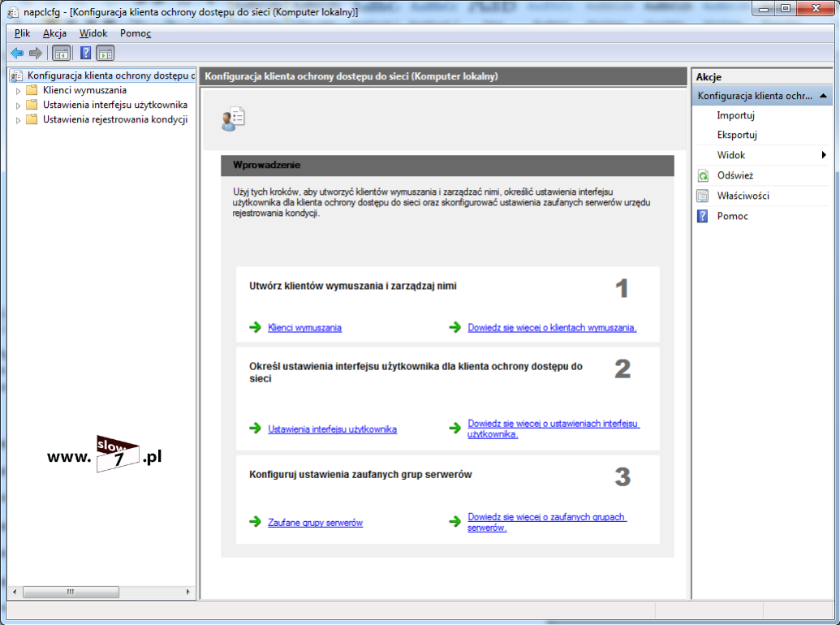
Task: Open the Zaufane grupy serwerów link
Action: (315, 522)
